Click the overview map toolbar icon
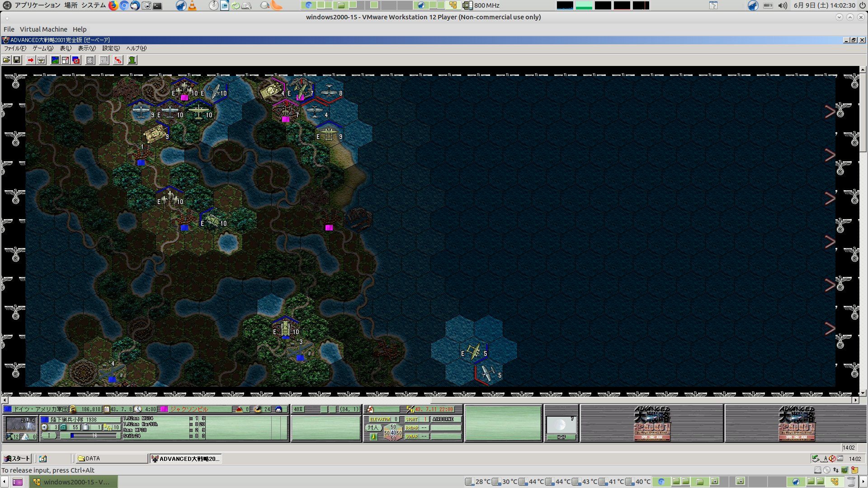Viewport: 868px width, 488px height. (x=55, y=60)
